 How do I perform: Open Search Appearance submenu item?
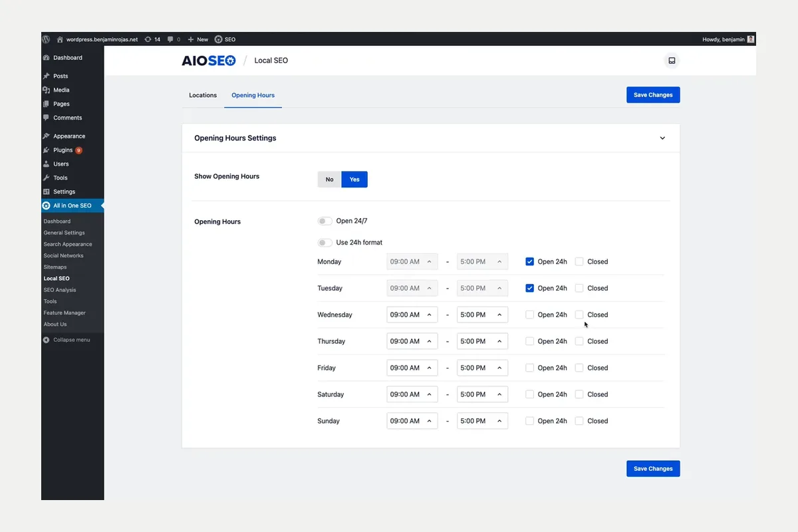point(68,244)
